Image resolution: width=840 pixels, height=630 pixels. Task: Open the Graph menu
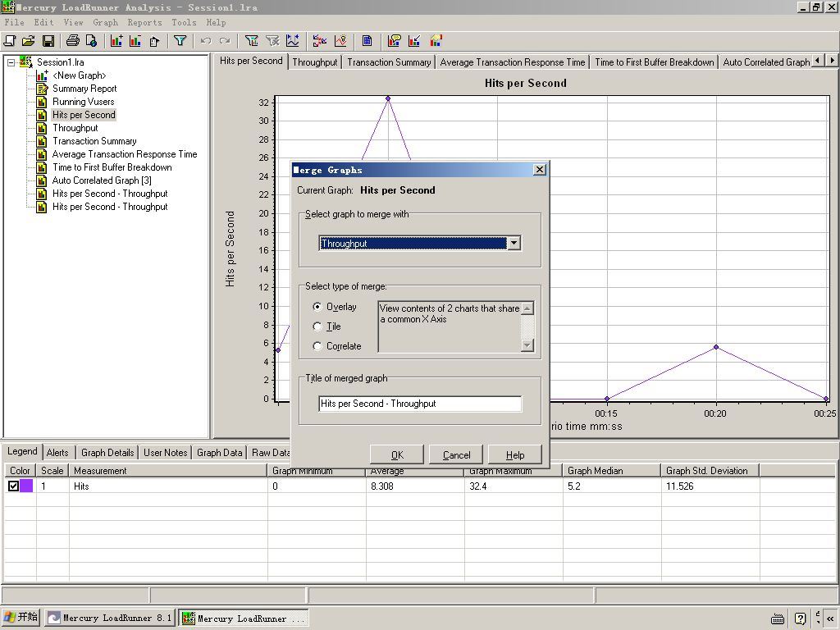(106, 22)
